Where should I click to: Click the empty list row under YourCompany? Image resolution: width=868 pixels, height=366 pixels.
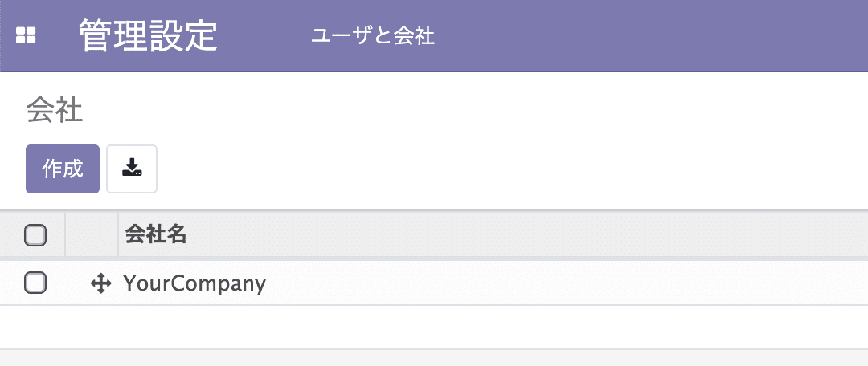pos(434,327)
